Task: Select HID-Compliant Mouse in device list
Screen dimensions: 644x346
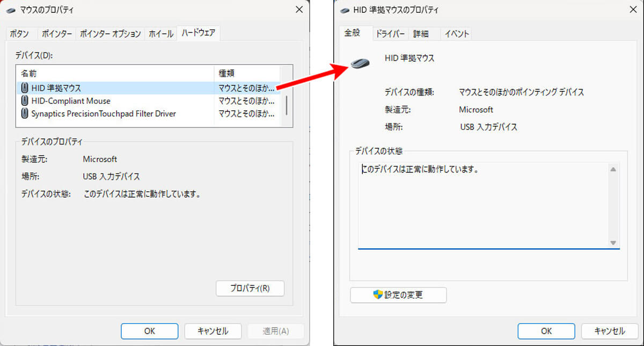Action: pyautogui.click(x=148, y=100)
